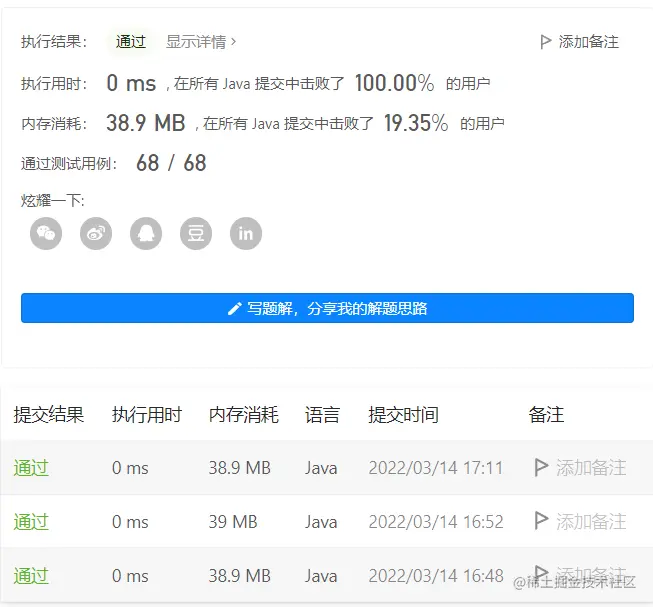
Task: Click the timestamp 2022/03/14 16:48
Action: click(x=436, y=576)
